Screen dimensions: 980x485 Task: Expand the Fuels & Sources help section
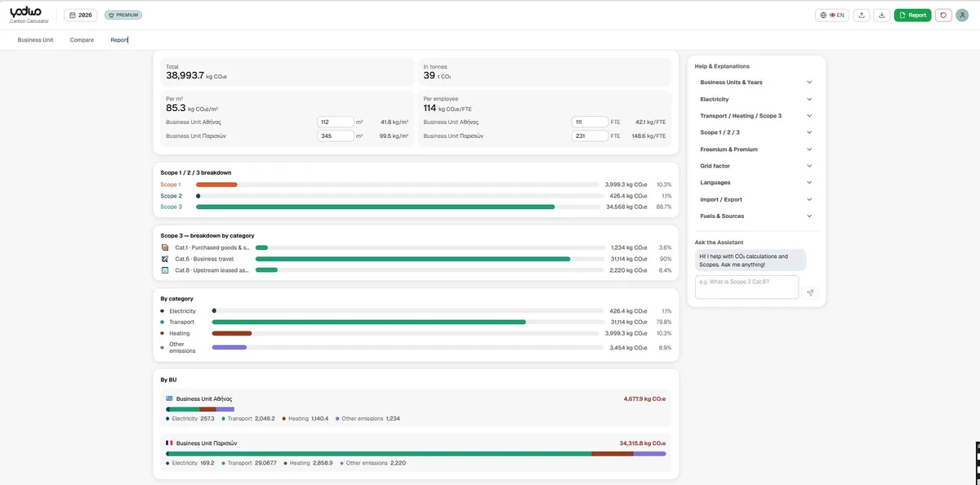[x=756, y=216]
